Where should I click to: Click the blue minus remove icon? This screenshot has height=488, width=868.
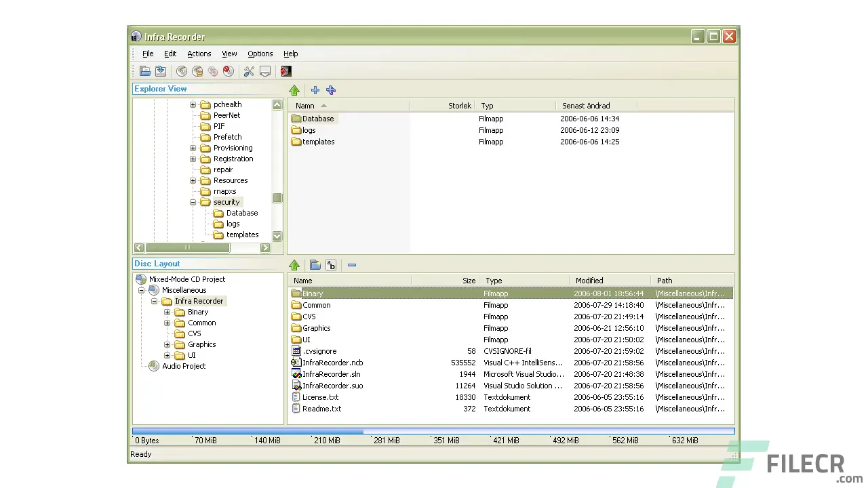[x=352, y=265]
